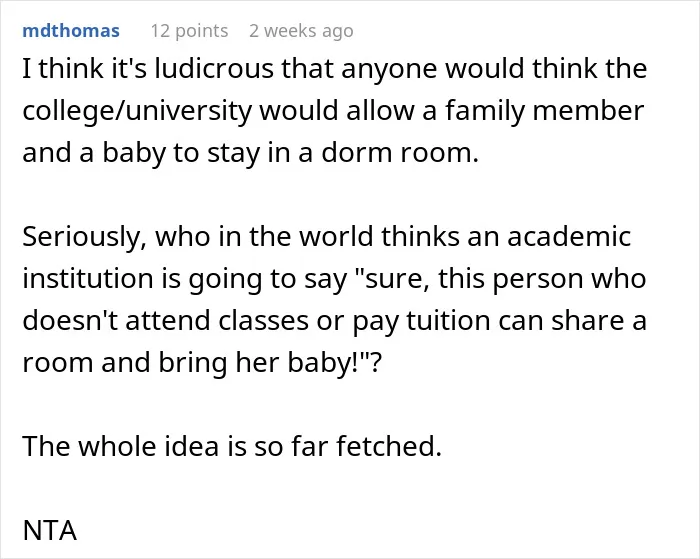Click the word 'tuition' in the comment

pyautogui.click(x=448, y=320)
